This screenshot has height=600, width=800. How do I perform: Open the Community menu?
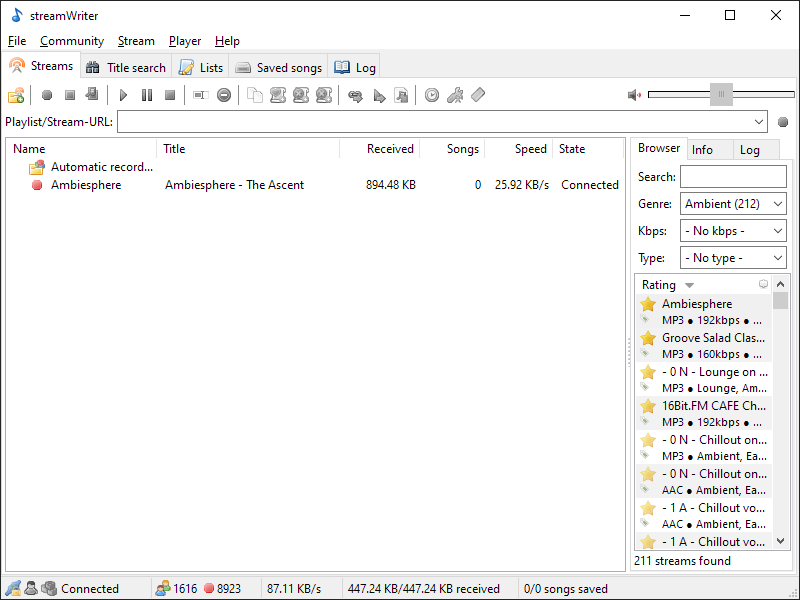[x=72, y=41]
